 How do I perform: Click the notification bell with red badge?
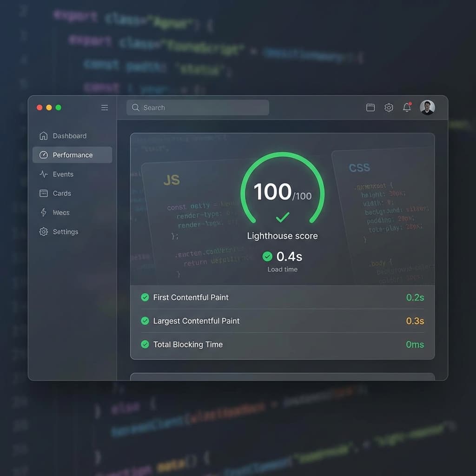(406, 107)
